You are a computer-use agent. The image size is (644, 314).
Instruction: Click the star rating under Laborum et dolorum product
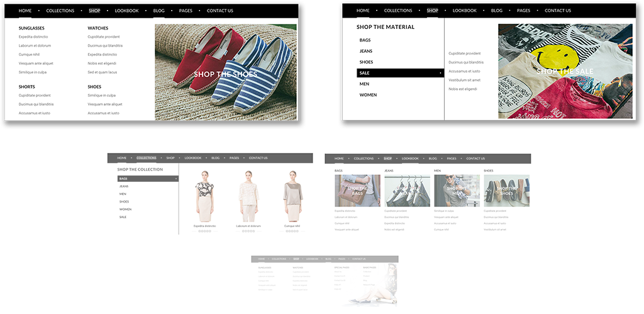tap(248, 231)
